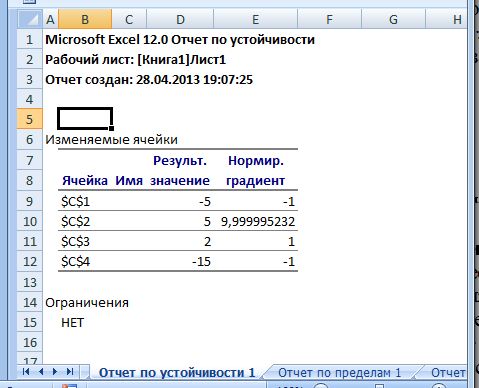Click the 'Имя' column heading
Viewport: 479px width, 388px height.
[x=129, y=181]
